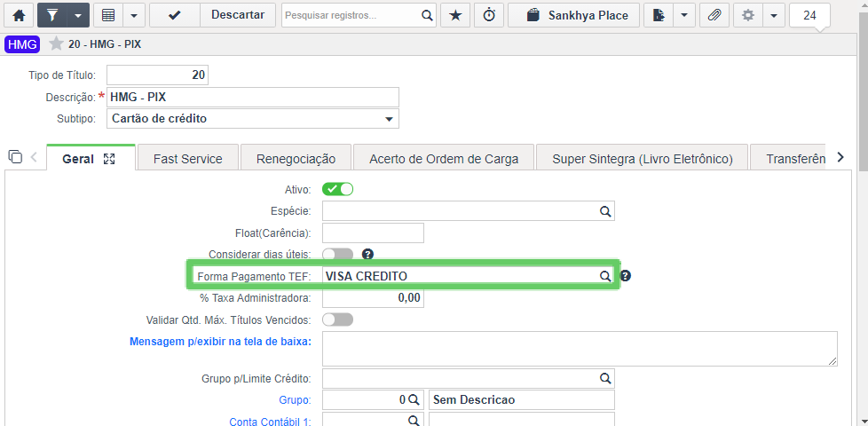The image size is (868, 426).
Task: Click the Sem Descricao field
Action: pos(522,399)
